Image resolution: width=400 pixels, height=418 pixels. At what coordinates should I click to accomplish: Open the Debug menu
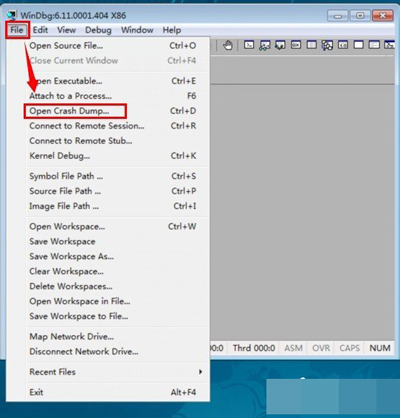[x=98, y=30]
